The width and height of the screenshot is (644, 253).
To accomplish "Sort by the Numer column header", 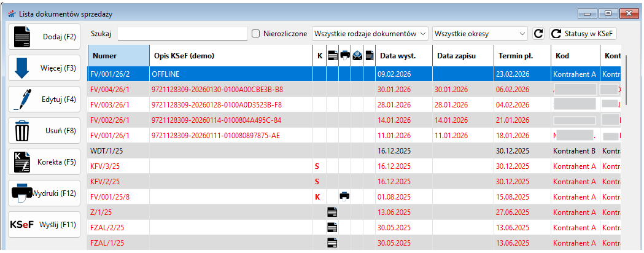I will click(118, 56).
